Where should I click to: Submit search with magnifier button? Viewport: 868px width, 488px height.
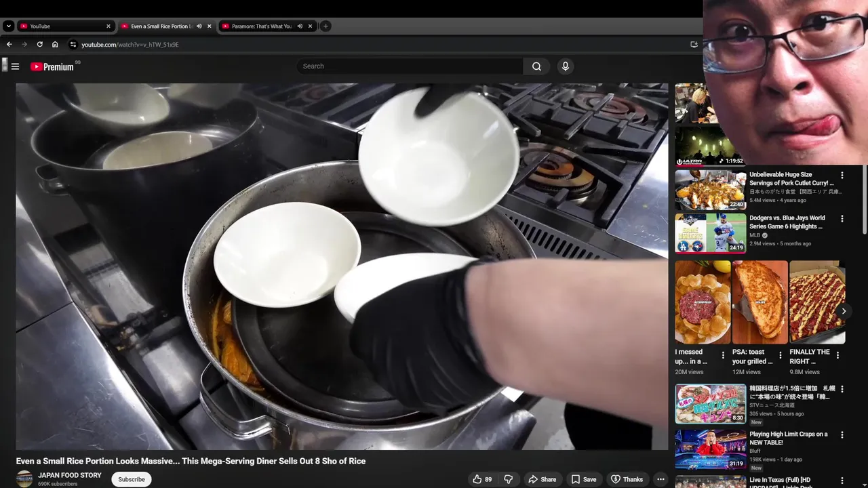(x=536, y=66)
